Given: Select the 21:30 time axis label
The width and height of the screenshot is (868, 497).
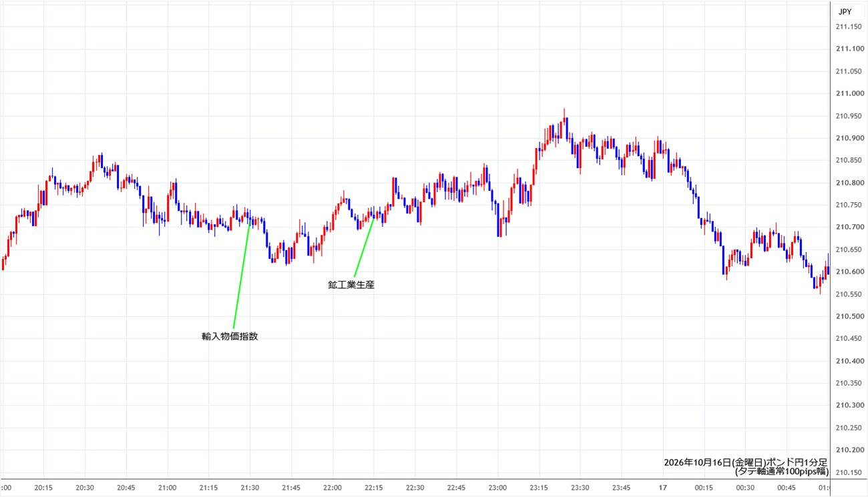Looking at the screenshot, I should [250, 488].
